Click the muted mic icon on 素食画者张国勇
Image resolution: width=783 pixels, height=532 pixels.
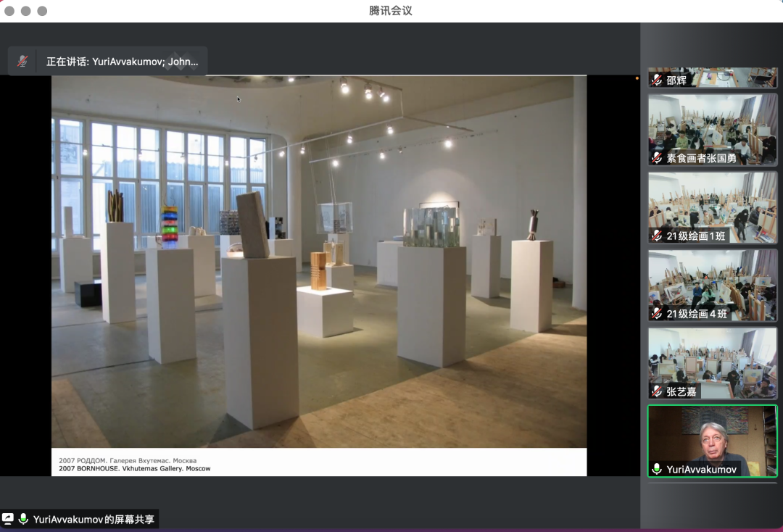[657, 158]
